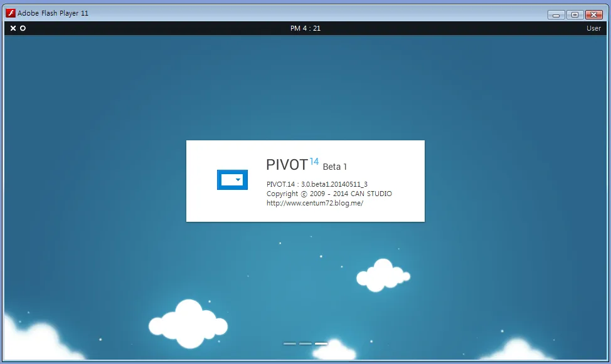The width and height of the screenshot is (611, 364).
Task: Open the User menu in the top bar
Action: click(x=593, y=28)
